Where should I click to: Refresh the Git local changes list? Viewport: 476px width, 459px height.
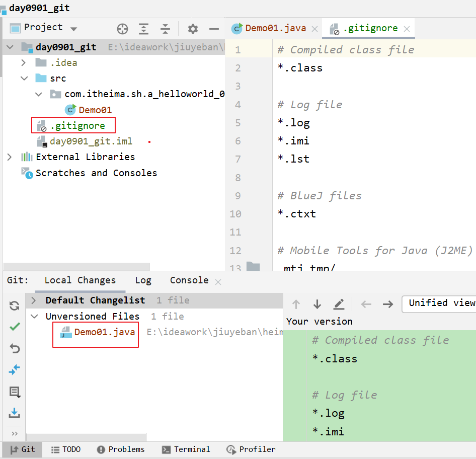point(15,305)
